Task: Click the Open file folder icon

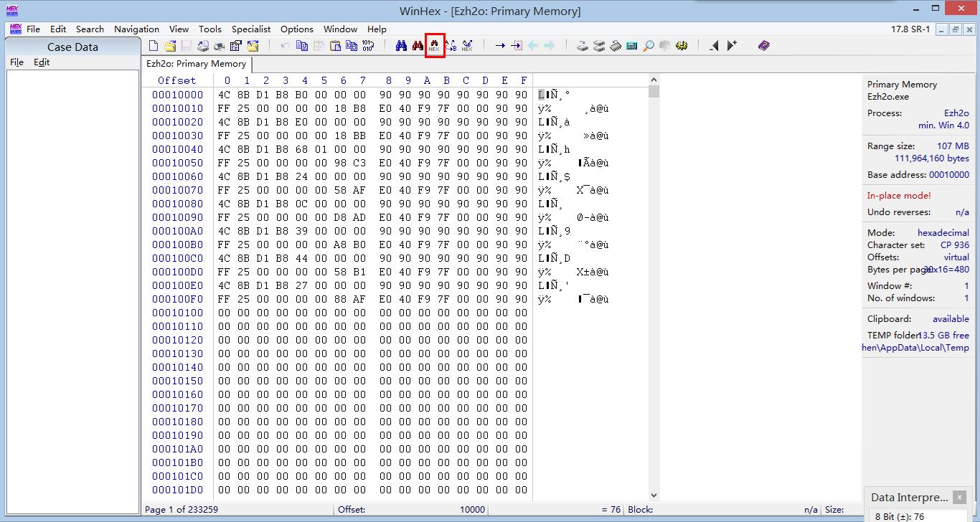Action: tap(170, 46)
